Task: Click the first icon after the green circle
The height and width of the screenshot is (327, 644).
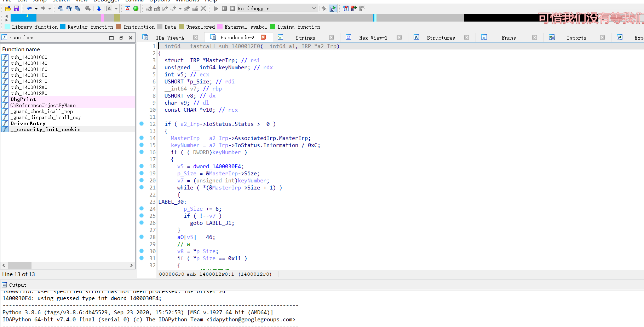Action: 149,8
